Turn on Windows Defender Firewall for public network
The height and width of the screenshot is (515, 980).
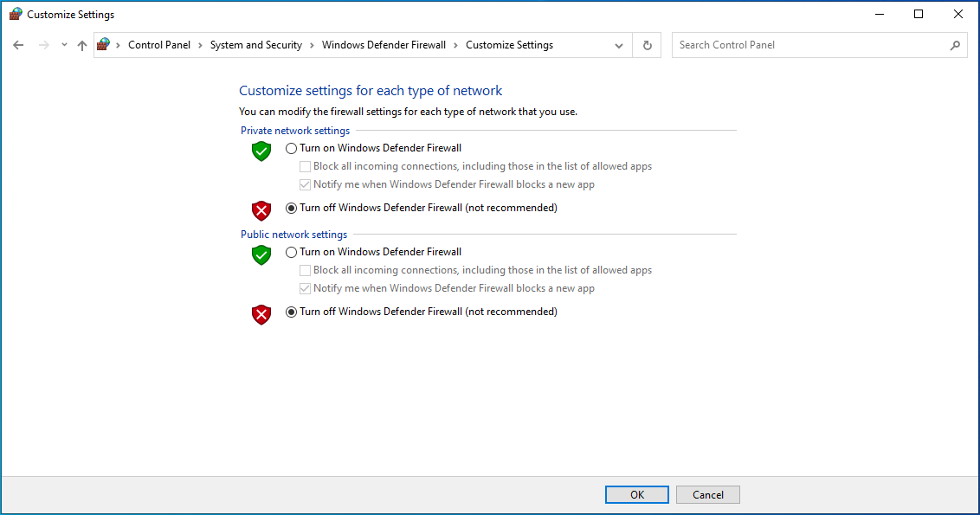291,252
